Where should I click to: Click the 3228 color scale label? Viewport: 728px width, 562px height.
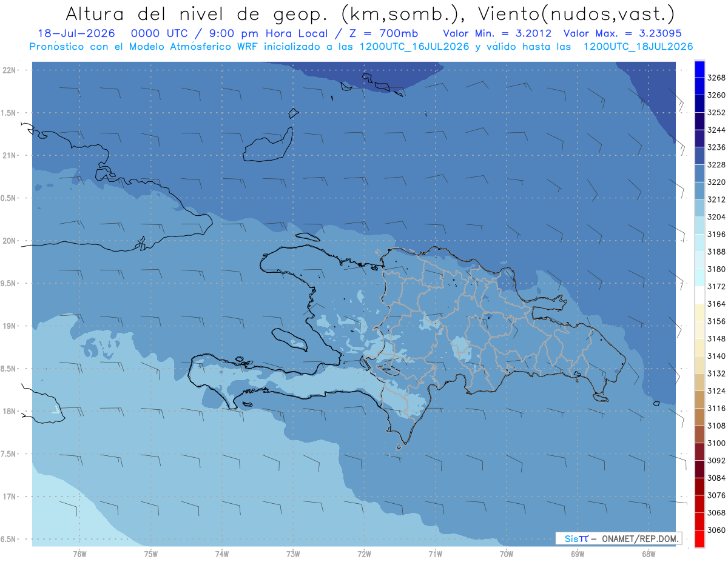coord(716,165)
